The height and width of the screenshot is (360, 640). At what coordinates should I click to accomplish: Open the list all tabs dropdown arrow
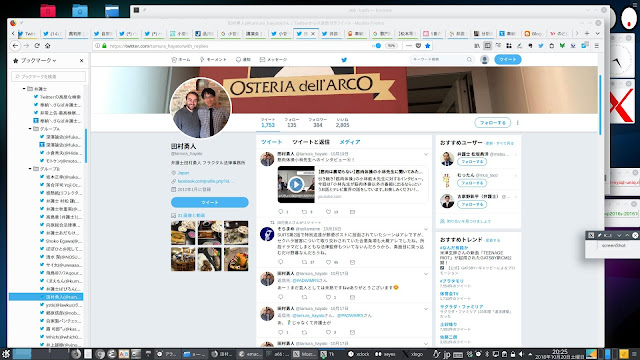598,33
